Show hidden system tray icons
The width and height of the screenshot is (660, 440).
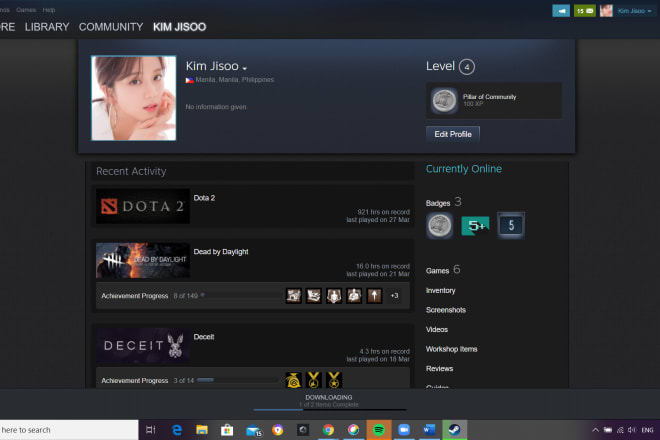tap(595, 430)
